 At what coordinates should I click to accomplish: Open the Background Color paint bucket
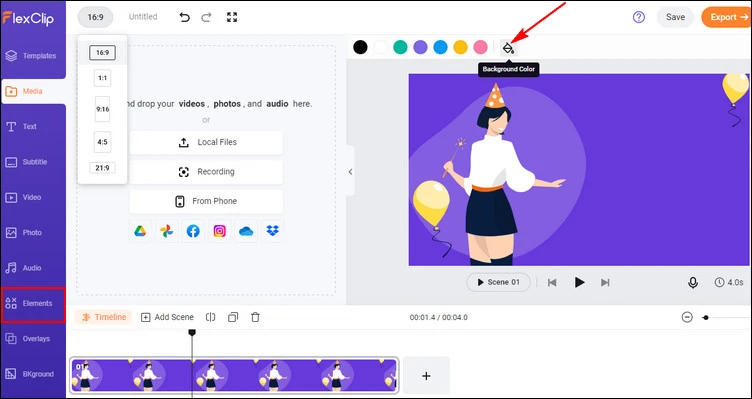coord(508,47)
